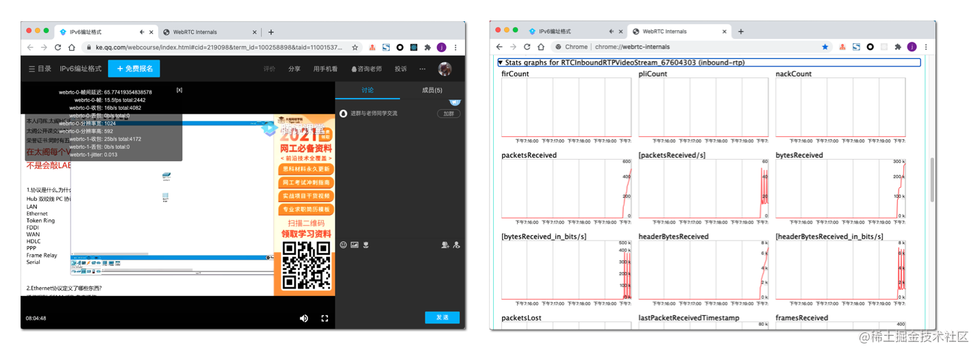Open a new tab in the left window
Viewport: 980px width, 355px height.
tap(271, 32)
